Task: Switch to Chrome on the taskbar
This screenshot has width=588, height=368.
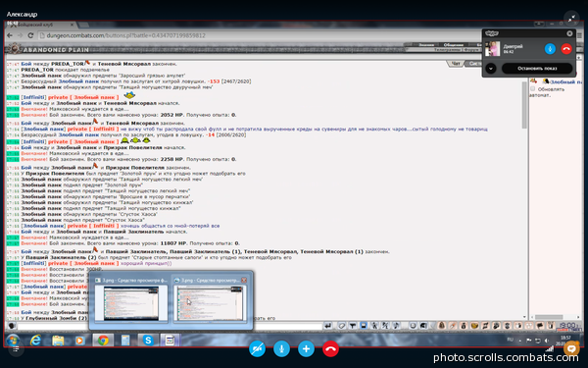Action: (103, 341)
